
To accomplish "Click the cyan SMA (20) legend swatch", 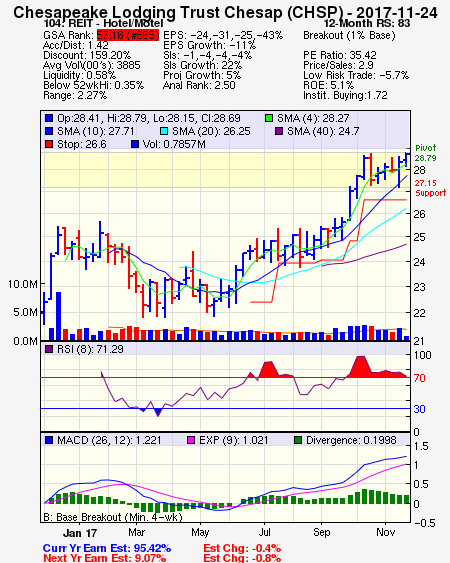I will (164, 131).
